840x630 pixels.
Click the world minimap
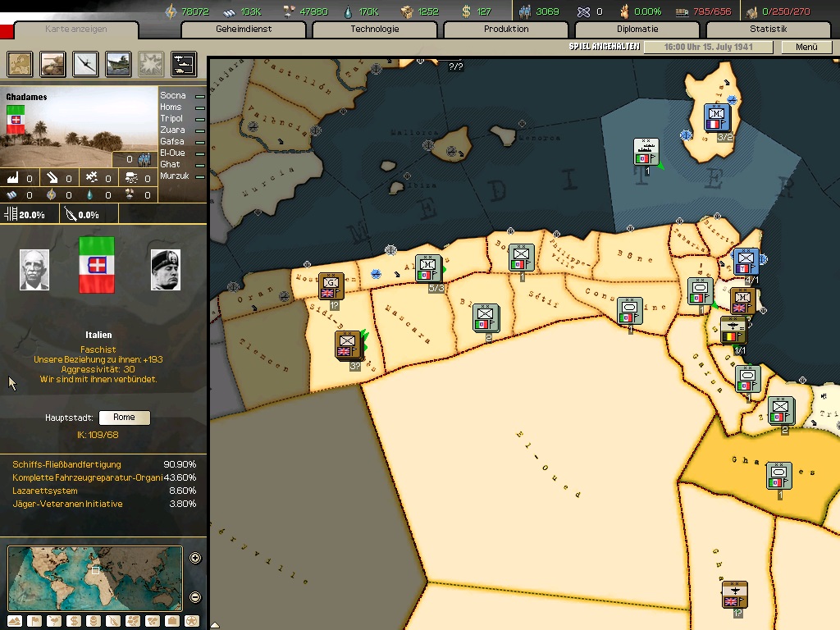95,578
